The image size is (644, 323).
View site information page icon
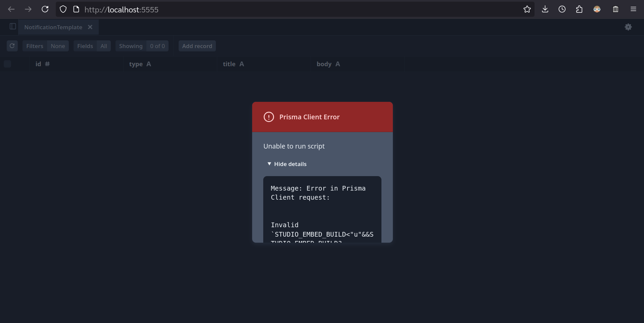click(76, 9)
